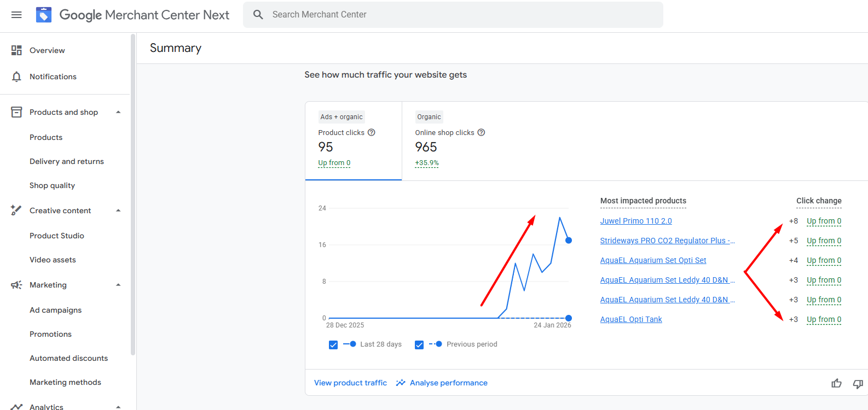
Task: Click the Notifications bell icon
Action: coord(16,77)
